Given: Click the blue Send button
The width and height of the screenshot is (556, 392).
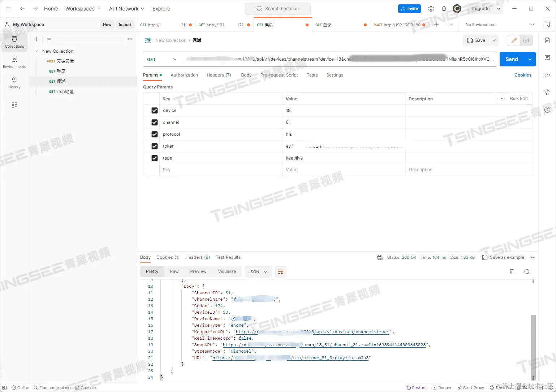Looking at the screenshot, I should [512, 59].
